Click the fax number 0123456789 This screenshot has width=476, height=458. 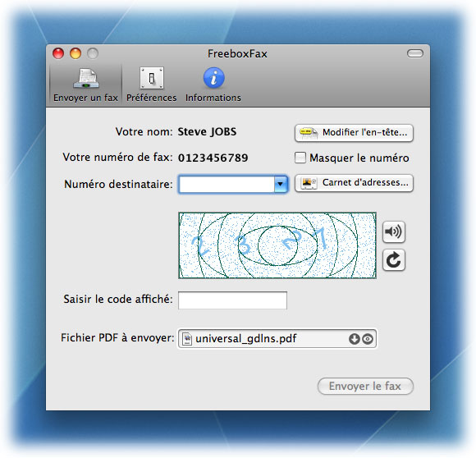tap(213, 158)
